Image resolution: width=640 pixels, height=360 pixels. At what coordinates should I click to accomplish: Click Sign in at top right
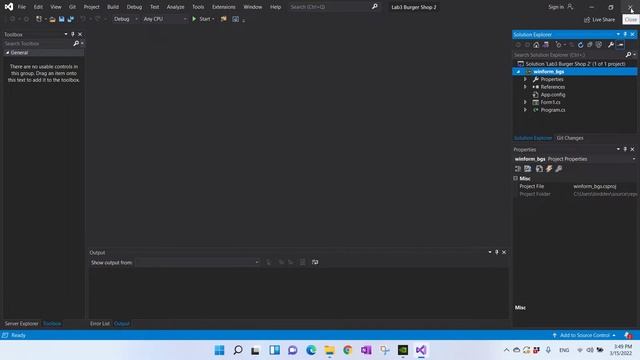point(560,7)
